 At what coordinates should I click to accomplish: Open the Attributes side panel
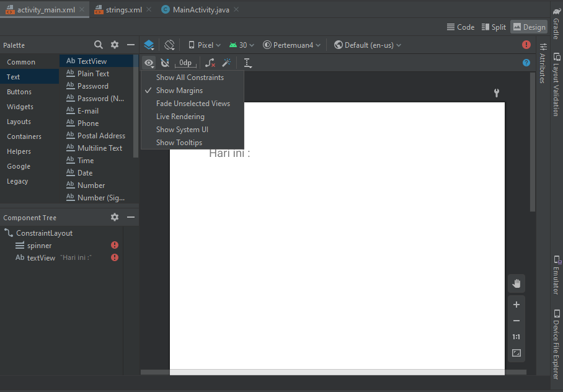pyautogui.click(x=543, y=63)
